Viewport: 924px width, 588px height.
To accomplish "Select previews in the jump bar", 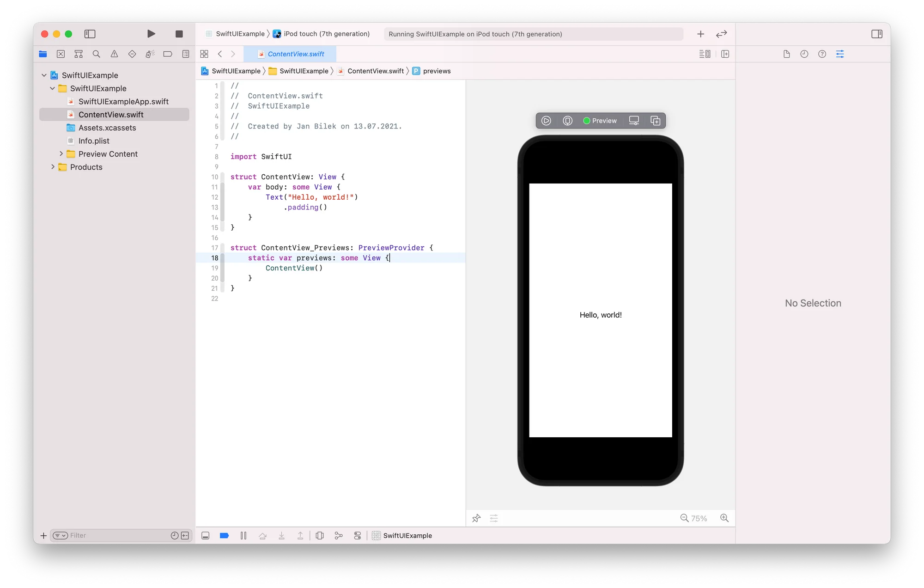I will (437, 71).
